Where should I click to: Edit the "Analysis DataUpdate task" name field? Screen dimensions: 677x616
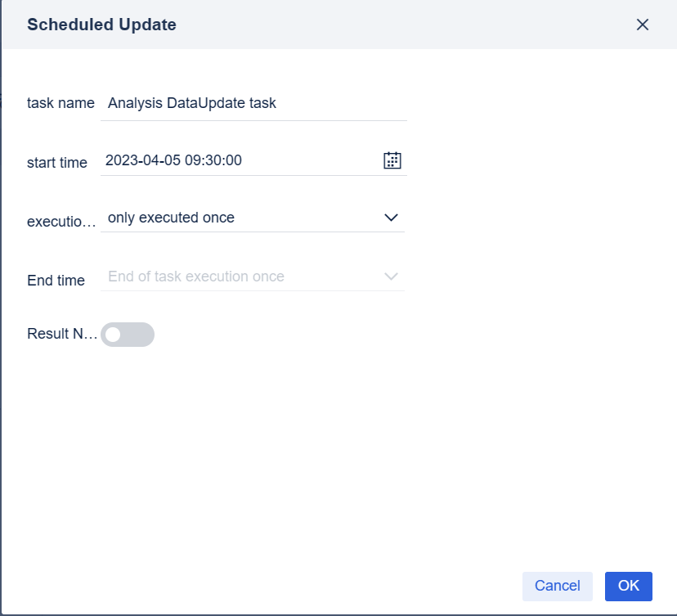click(x=245, y=103)
